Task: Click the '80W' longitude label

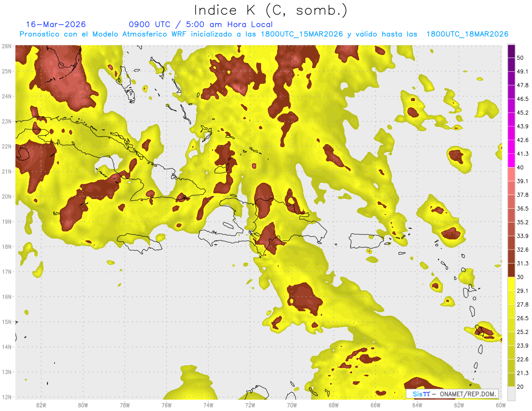Action: [83, 405]
